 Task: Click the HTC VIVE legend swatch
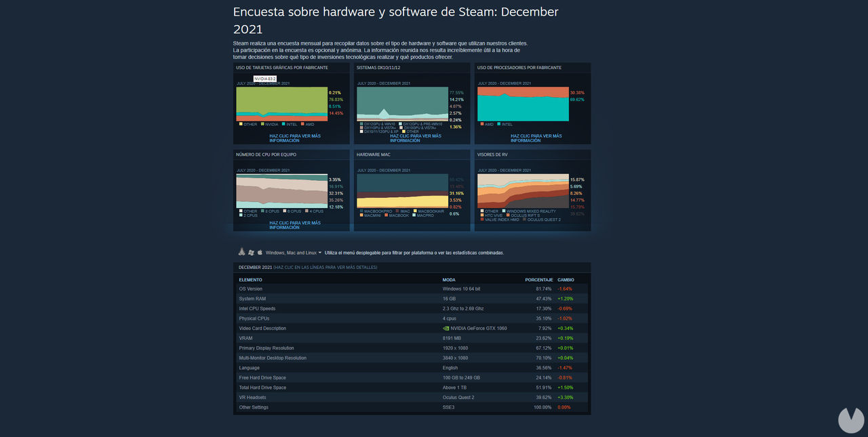(481, 215)
